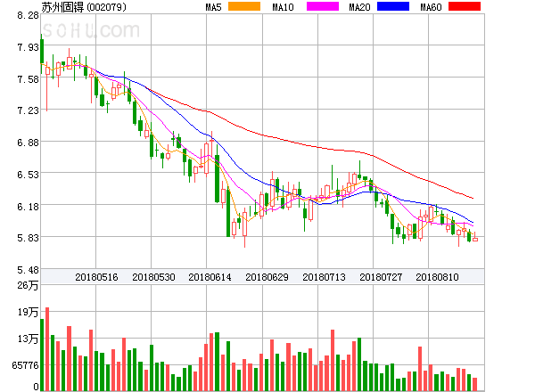
Task: Select the MA10 legend label
Action: pyautogui.click(x=284, y=7)
